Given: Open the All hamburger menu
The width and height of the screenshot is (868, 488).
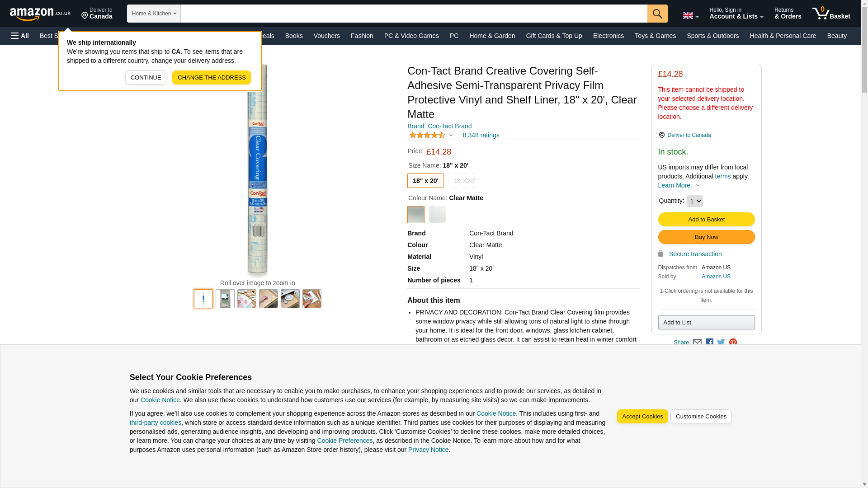Looking at the screenshot, I should tap(20, 36).
